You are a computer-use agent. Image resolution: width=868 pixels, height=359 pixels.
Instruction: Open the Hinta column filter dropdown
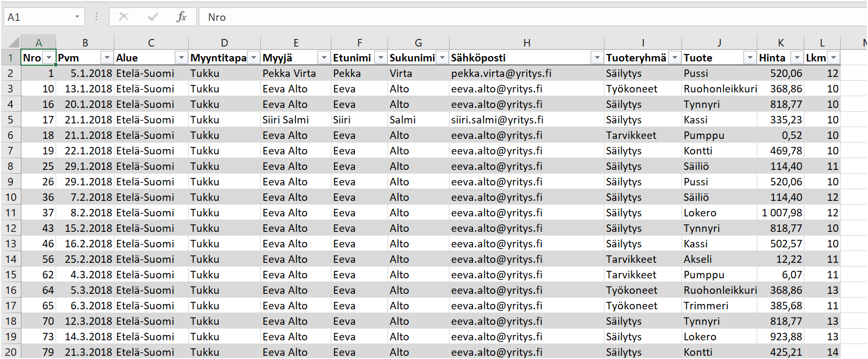coord(797,58)
